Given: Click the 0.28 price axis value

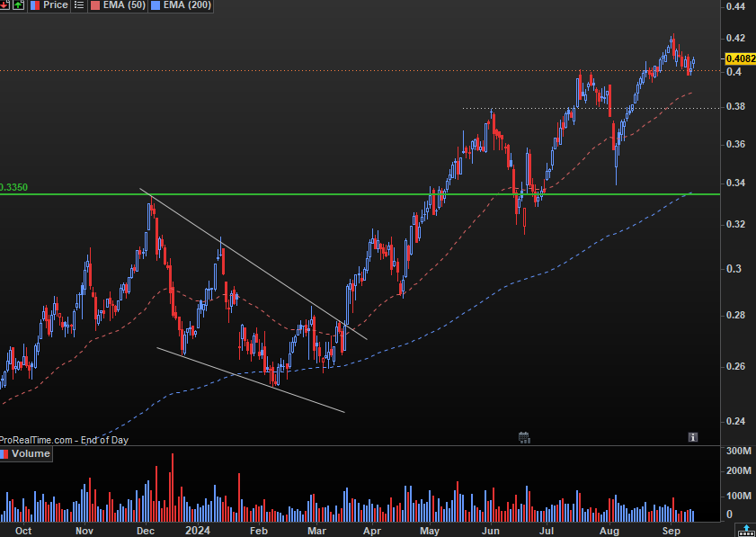Looking at the screenshot, I should (735, 316).
